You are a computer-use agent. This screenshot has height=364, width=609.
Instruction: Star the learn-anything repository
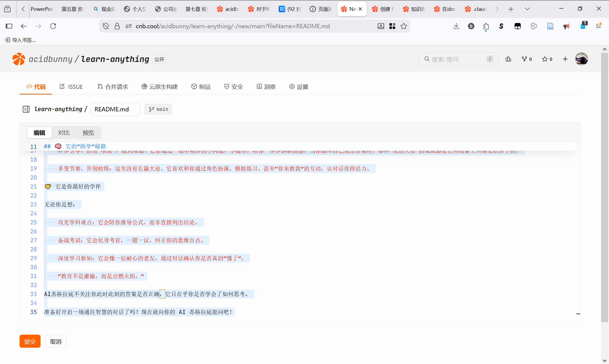(x=545, y=59)
